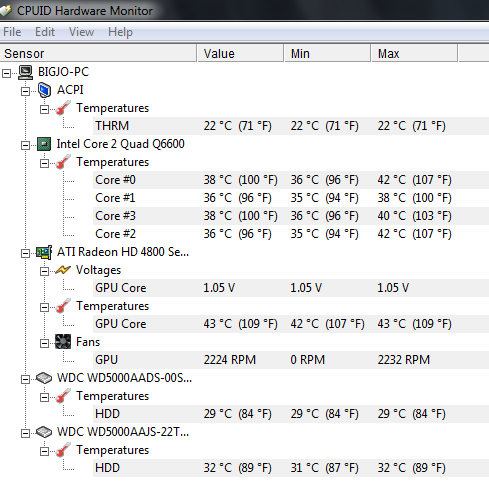This screenshot has width=489, height=498.
Task: Collapse Temperatures under WD5000AADS drive
Action: [x=44, y=397]
